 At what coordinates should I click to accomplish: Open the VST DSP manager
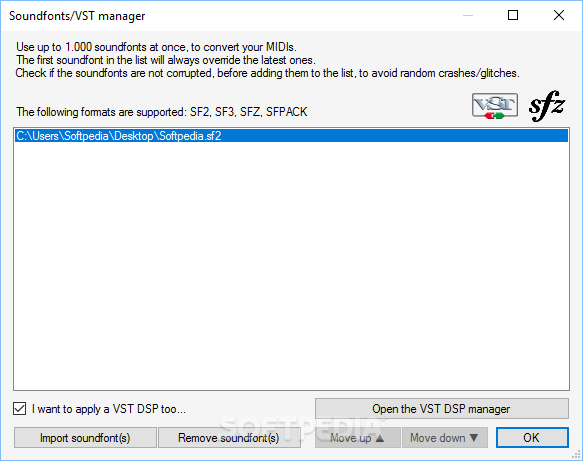coord(442,409)
